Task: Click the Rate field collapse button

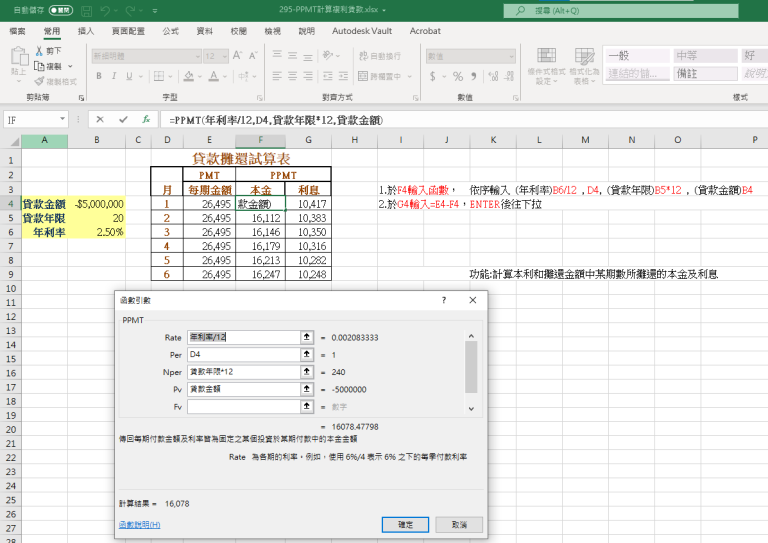Action: tap(307, 337)
